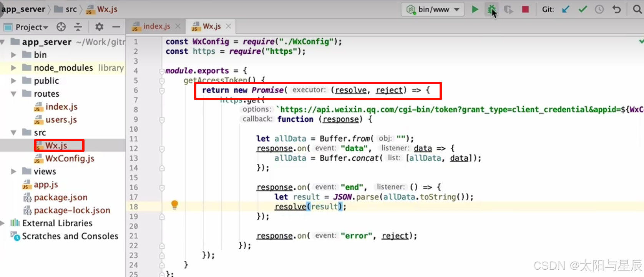This screenshot has height=277, width=644.
Task: Fold the Promise block at line 6
Action: coord(162,91)
